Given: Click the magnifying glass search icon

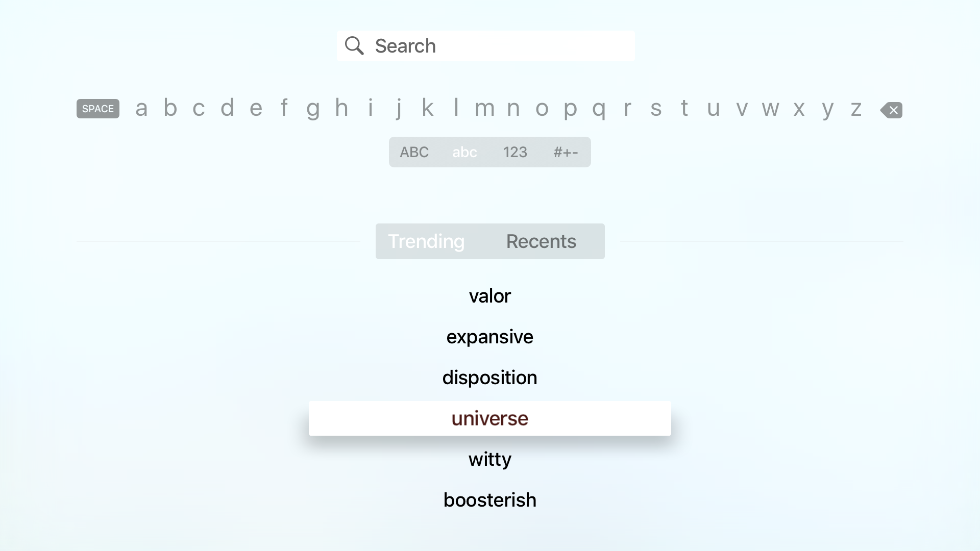Looking at the screenshot, I should coord(355,45).
